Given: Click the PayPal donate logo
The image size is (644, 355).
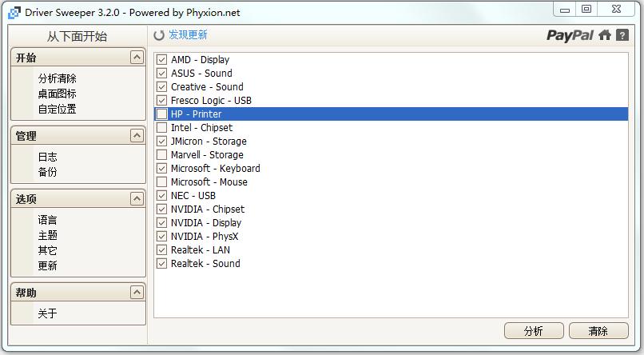Looking at the screenshot, I should [x=570, y=35].
